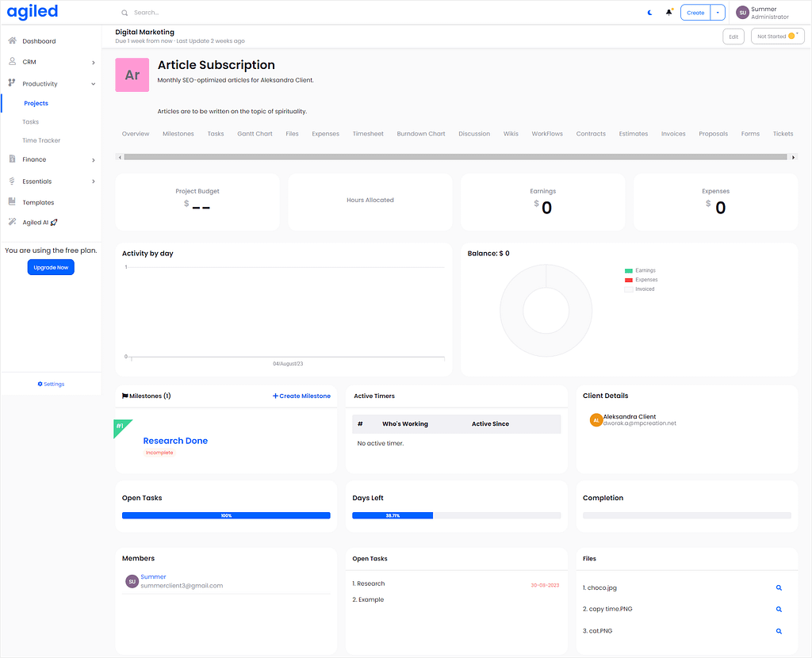Switch to the Gantt Chart tab
Image resolution: width=812 pixels, height=658 pixels.
pyautogui.click(x=255, y=133)
